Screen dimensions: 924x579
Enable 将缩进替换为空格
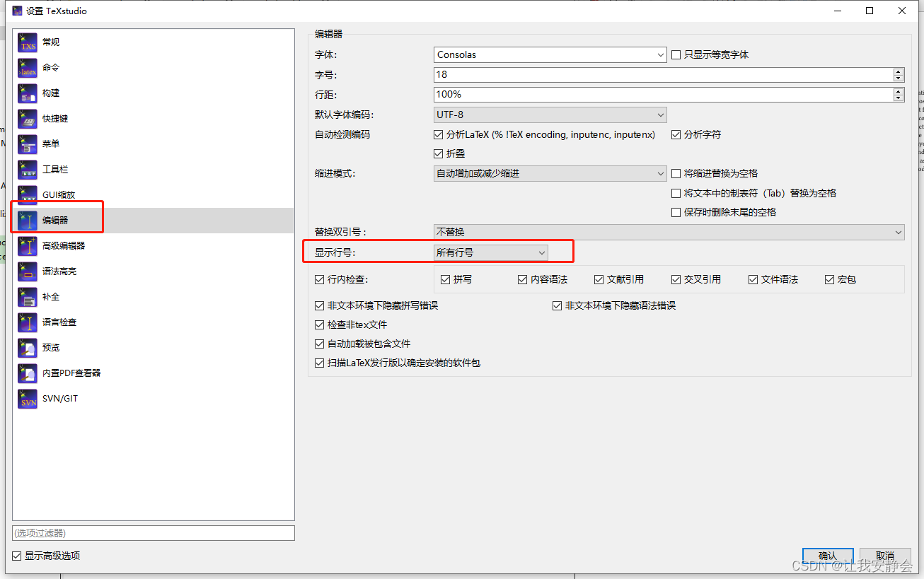[x=676, y=173]
